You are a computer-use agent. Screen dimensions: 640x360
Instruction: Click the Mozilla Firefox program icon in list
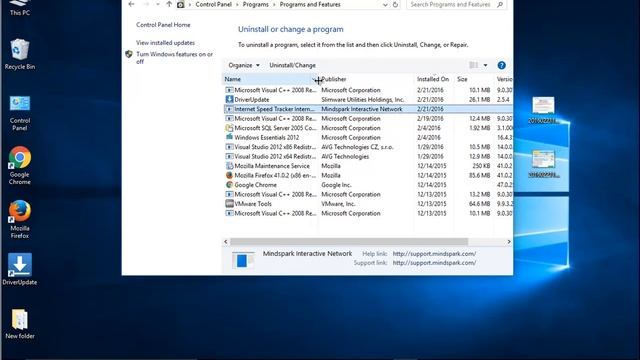229,176
